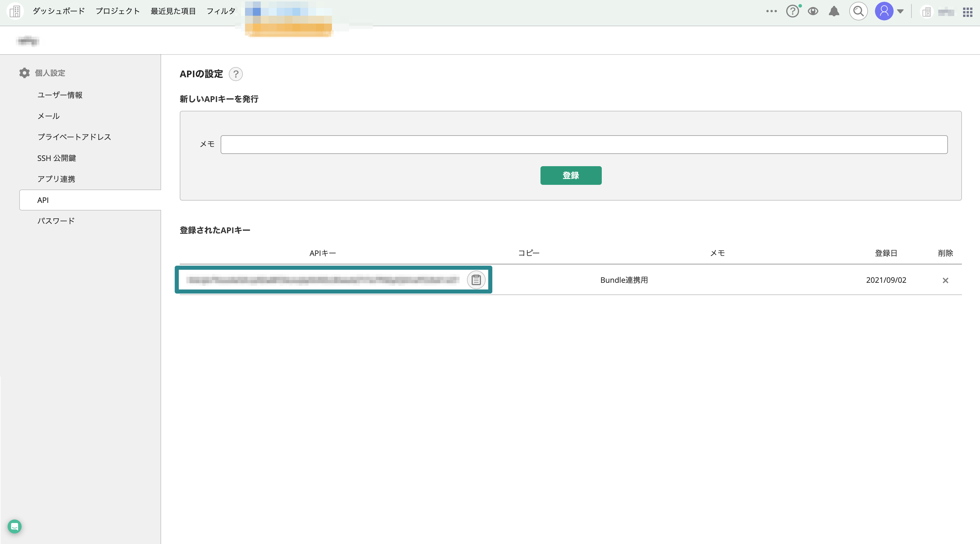
Task: Click the green 登録 button
Action: pyautogui.click(x=571, y=175)
